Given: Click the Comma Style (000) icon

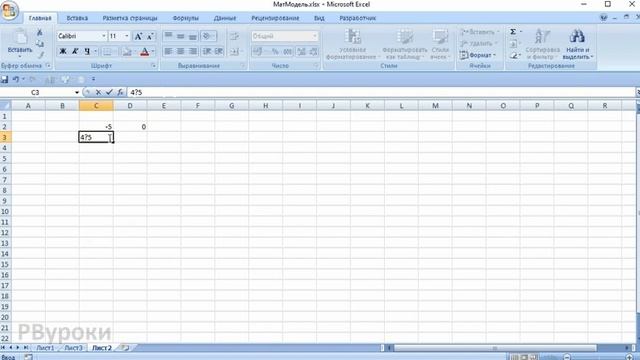Looking at the screenshot, I should pos(288,51).
